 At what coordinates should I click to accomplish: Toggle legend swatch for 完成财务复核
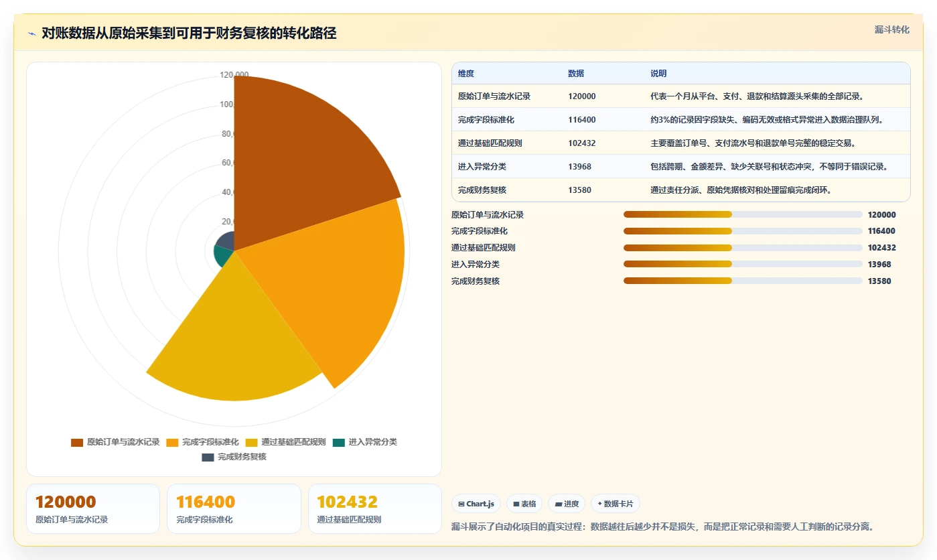pyautogui.click(x=208, y=457)
